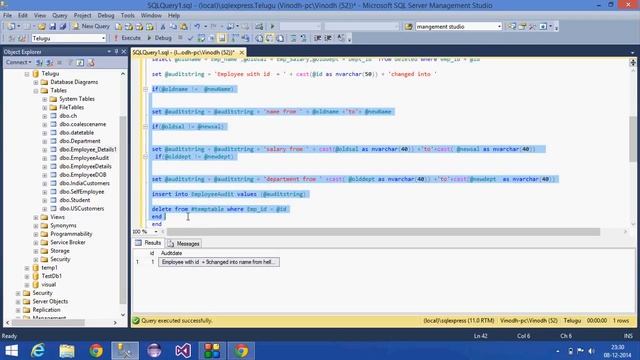The height and width of the screenshot is (360, 640).
Task: Click the Increase Indent icon
Action: click(x=328, y=38)
